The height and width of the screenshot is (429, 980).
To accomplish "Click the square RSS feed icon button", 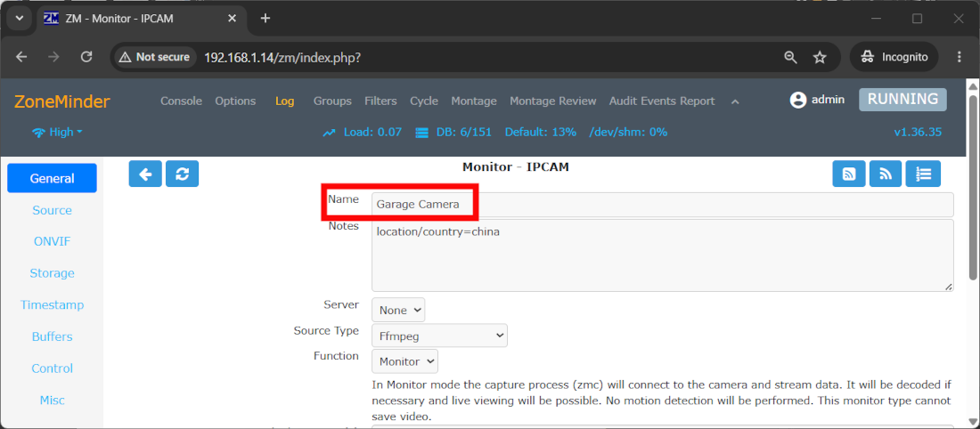I will click(849, 174).
